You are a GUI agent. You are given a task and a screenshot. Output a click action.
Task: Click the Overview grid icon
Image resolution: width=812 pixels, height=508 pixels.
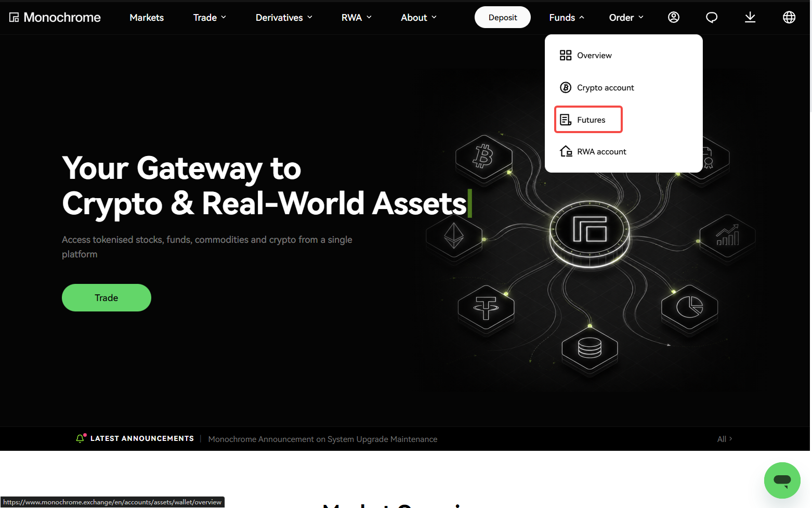pos(566,55)
